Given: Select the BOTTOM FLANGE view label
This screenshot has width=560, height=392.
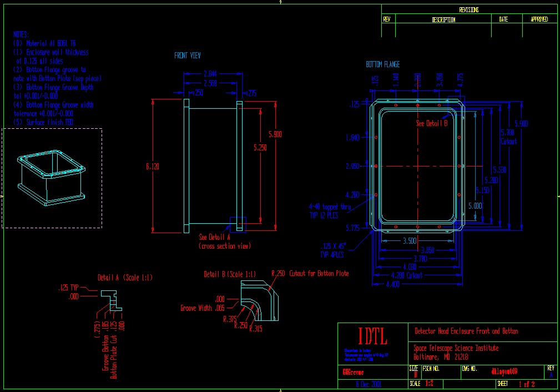Looking at the screenshot, I should 382,64.
